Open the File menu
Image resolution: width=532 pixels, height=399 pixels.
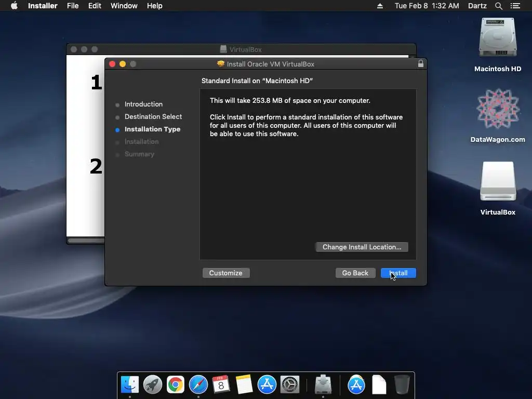(73, 6)
